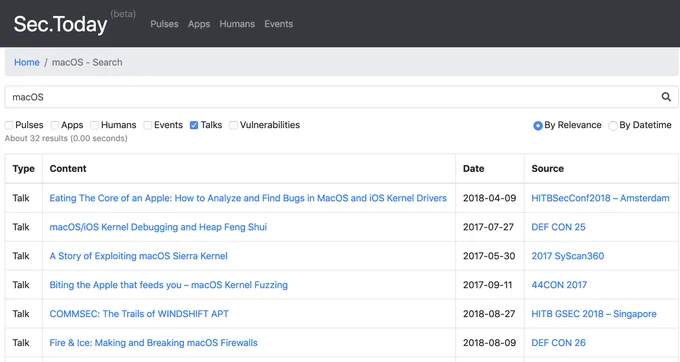Open the 44CON 2017 source link

point(559,285)
